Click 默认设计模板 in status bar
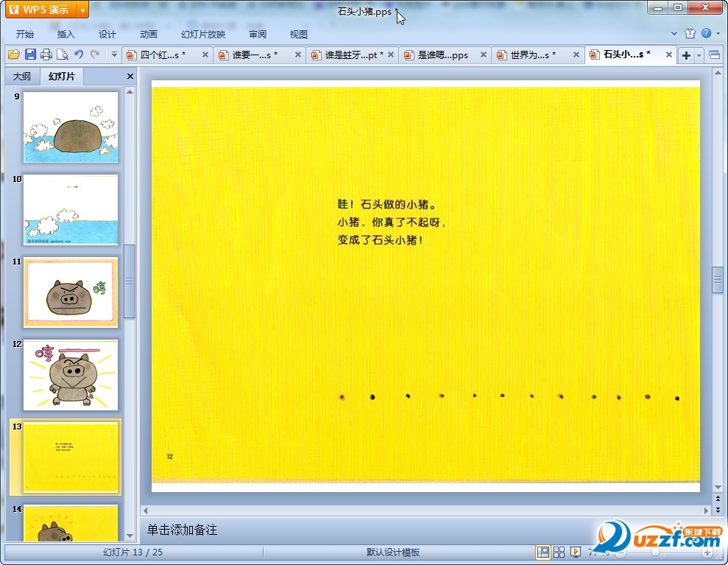 [393, 552]
